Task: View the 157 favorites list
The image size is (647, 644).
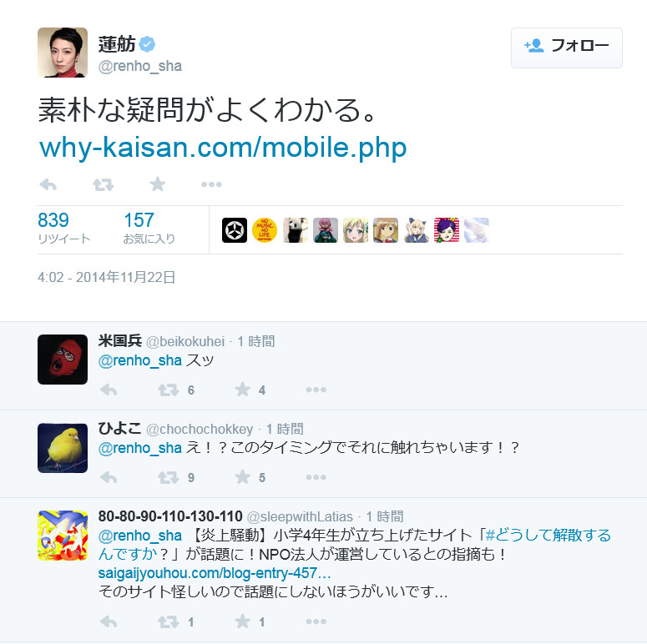Action: pos(149,228)
